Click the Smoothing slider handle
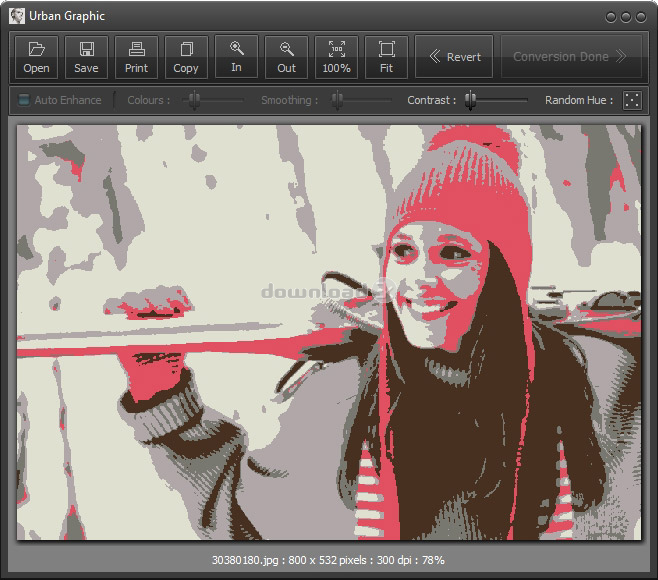The height and width of the screenshot is (580, 658). click(x=339, y=100)
